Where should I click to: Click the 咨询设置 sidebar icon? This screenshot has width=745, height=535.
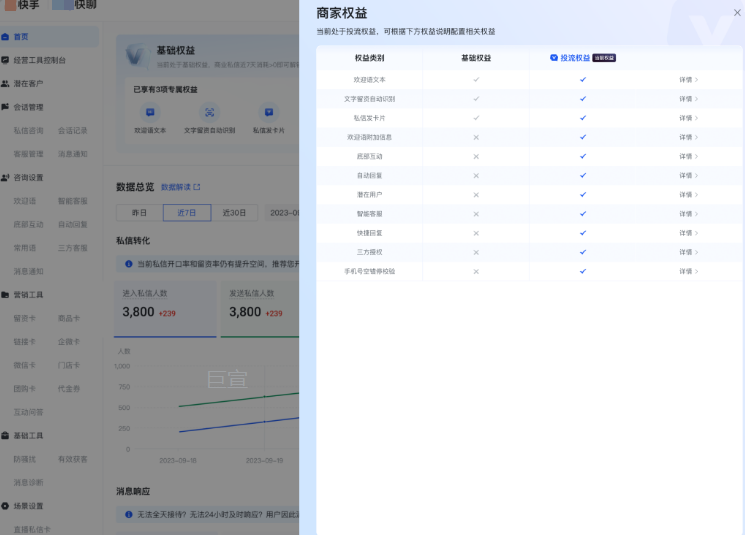(x=5, y=178)
